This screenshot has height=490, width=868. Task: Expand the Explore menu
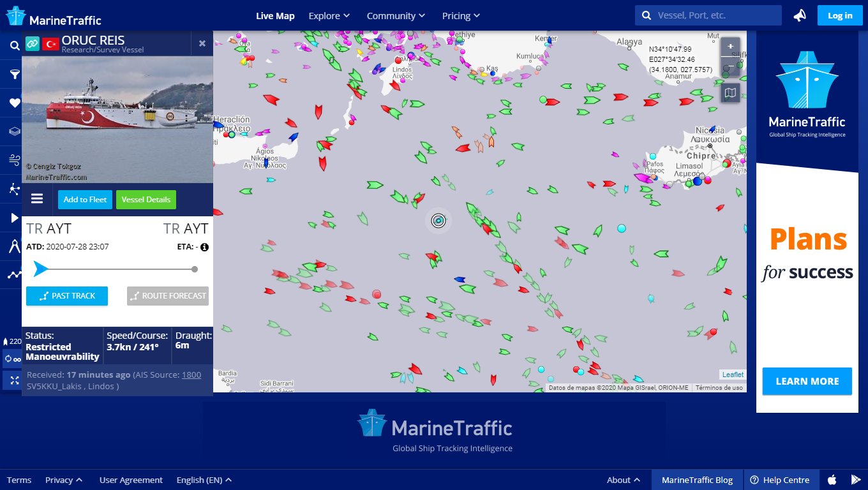point(329,16)
